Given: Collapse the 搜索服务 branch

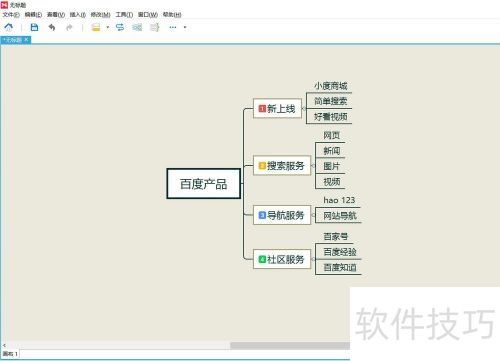Looking at the screenshot, I should pos(313,165).
